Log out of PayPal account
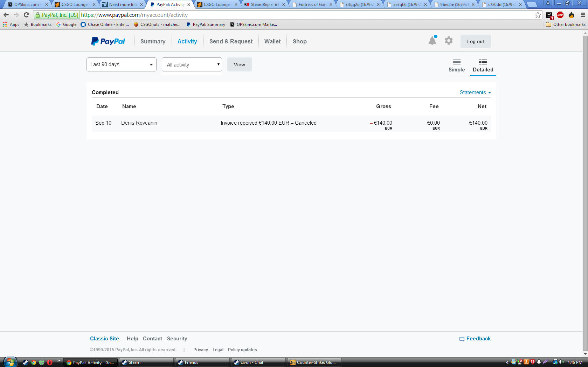 [475, 41]
